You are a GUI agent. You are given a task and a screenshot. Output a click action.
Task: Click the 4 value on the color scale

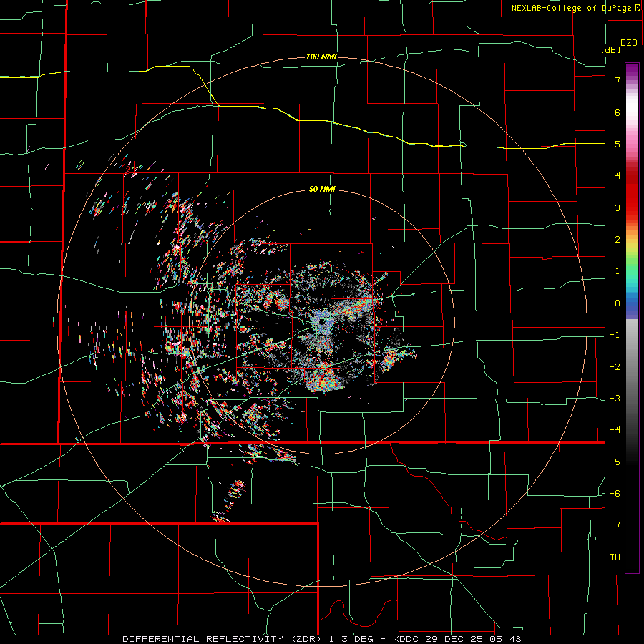618,176
